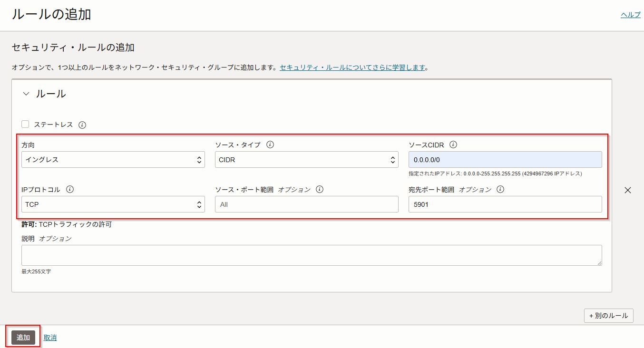Screen dimensions: 644x348
Task: Click info icon beside ソース・ポート範囲 label
Action: 320,189
